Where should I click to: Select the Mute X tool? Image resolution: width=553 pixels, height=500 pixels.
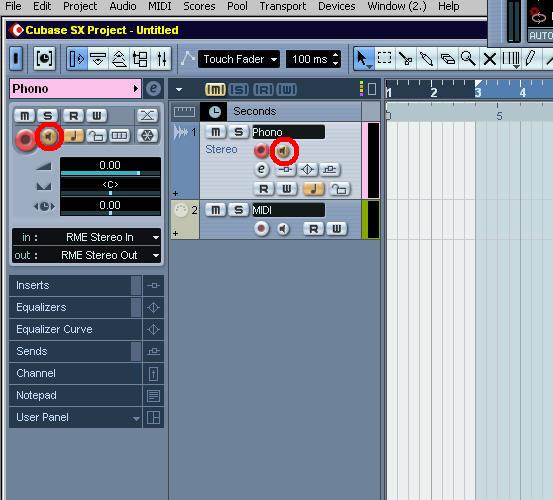490,59
